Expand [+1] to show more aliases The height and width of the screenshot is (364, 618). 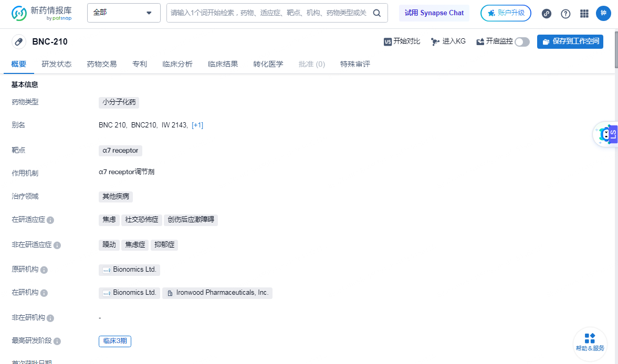pyautogui.click(x=197, y=125)
